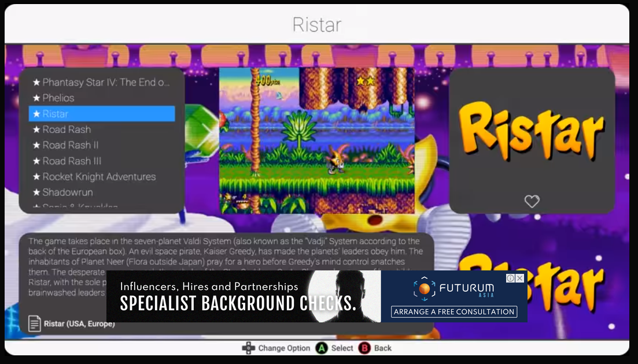Viewport: 638px width, 364px height.
Task: Select Road Rash in the game list
Action: 101,129
